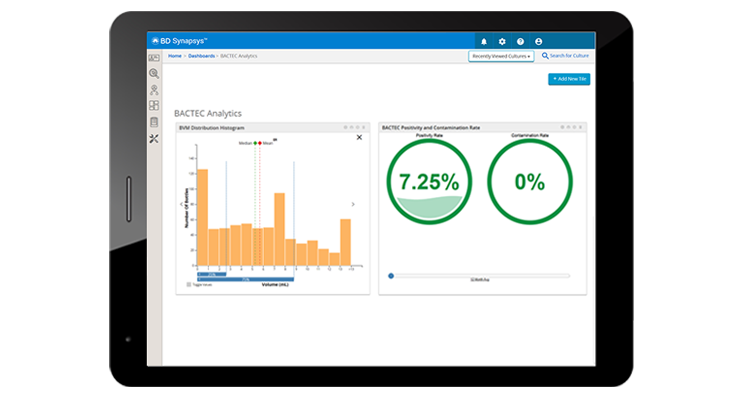Open Dashboards breadcrumb link
748x400 pixels.
200,56
